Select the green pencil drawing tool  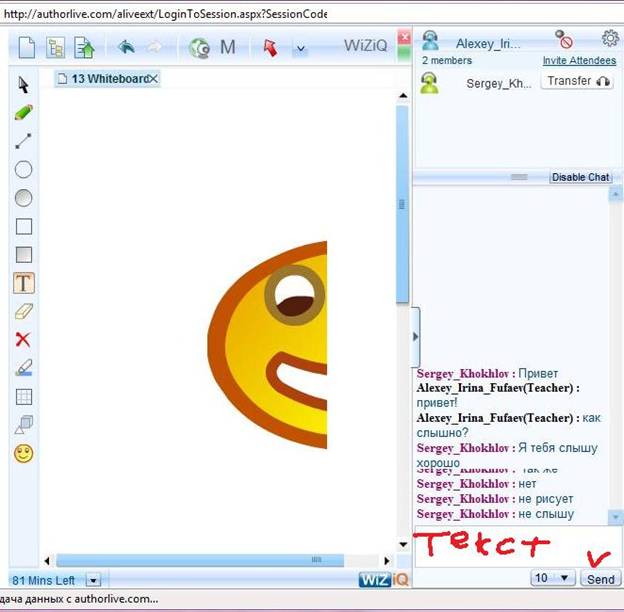coord(23,113)
